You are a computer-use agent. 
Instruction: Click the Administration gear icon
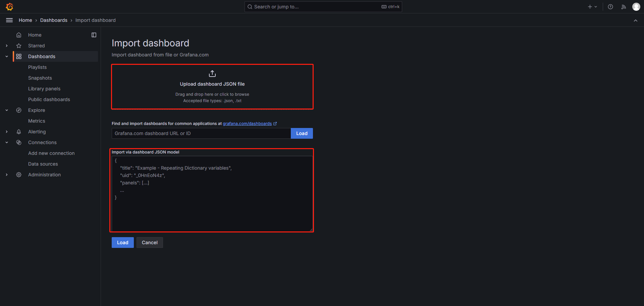(19, 175)
